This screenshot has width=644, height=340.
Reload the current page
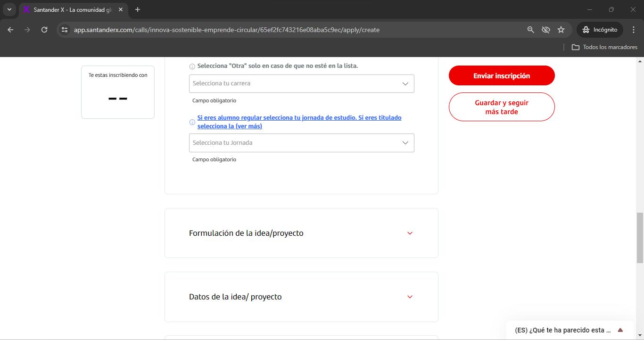[x=44, y=30]
